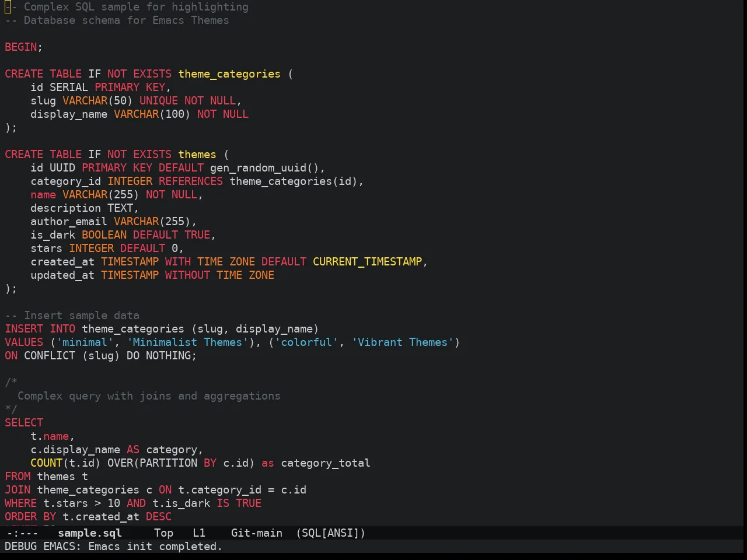The image size is (747, 560).
Task: Click the description TEXT column line
Action: click(85, 208)
